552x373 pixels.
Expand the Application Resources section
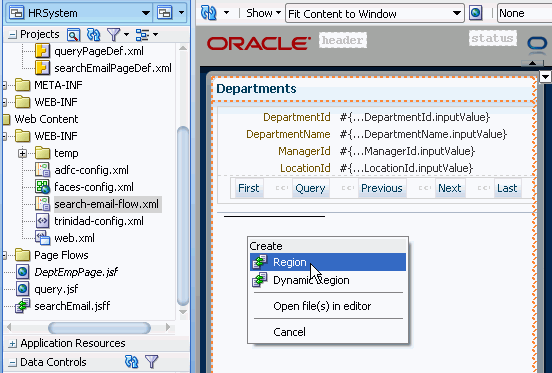point(12,343)
